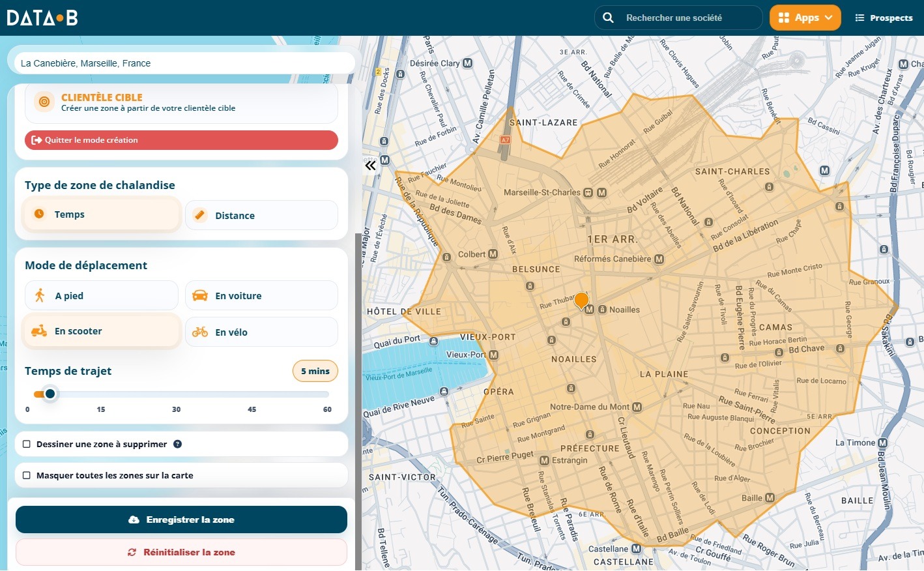Viewport: 924px width, 571px height.
Task: Click the Clientèle cible target icon
Action: [44, 102]
